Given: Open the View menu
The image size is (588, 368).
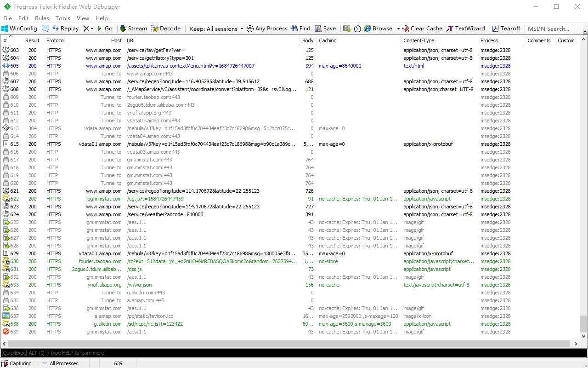Looking at the screenshot, I should coord(83,18).
